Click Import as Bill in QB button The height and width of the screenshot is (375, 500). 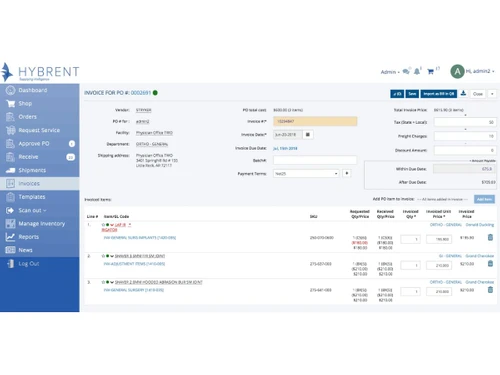[438, 94]
